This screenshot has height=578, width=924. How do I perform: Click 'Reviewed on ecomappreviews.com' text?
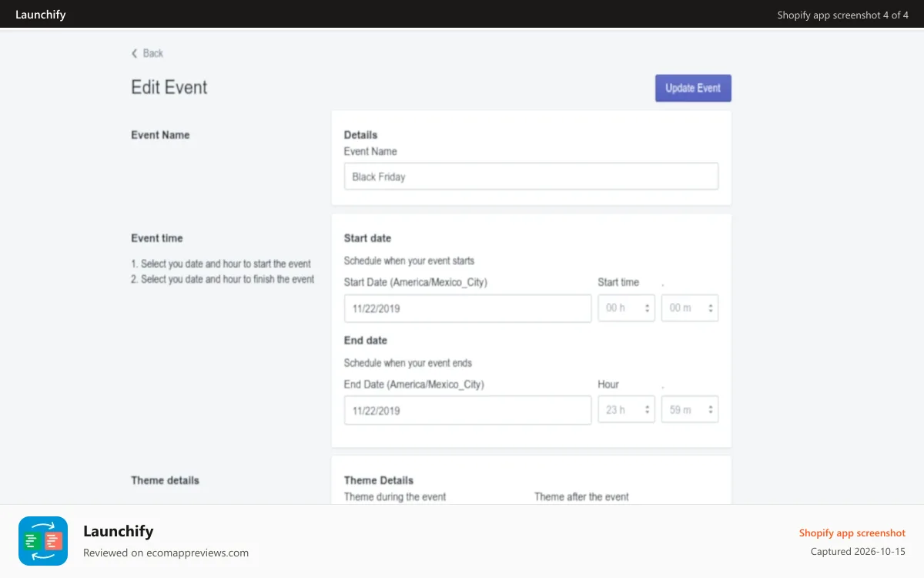(166, 553)
